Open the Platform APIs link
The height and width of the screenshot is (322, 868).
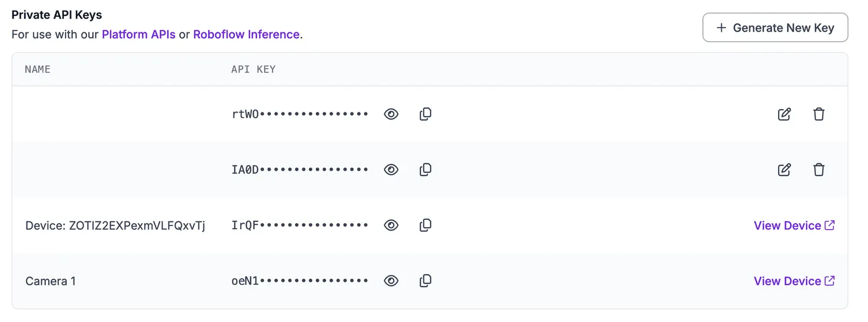point(138,34)
